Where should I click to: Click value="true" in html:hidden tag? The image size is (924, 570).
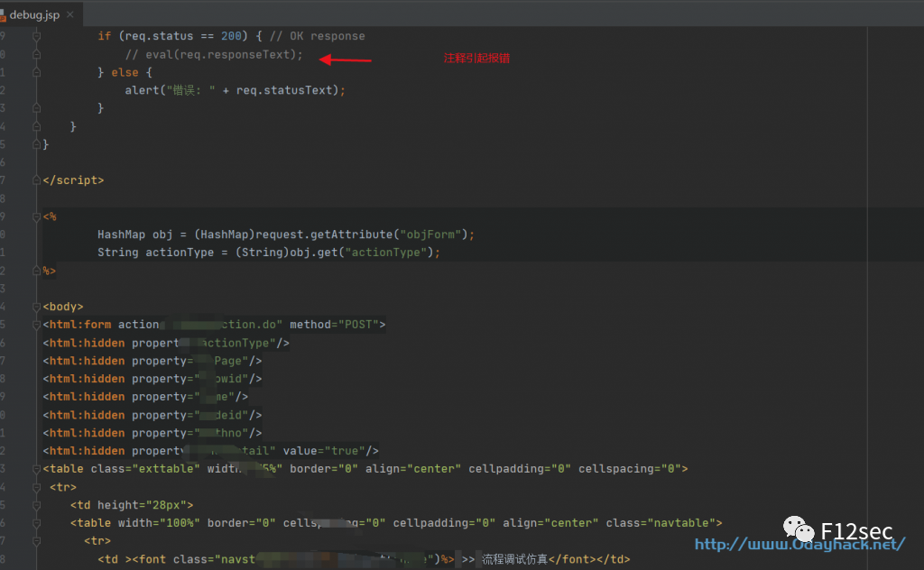324,451
